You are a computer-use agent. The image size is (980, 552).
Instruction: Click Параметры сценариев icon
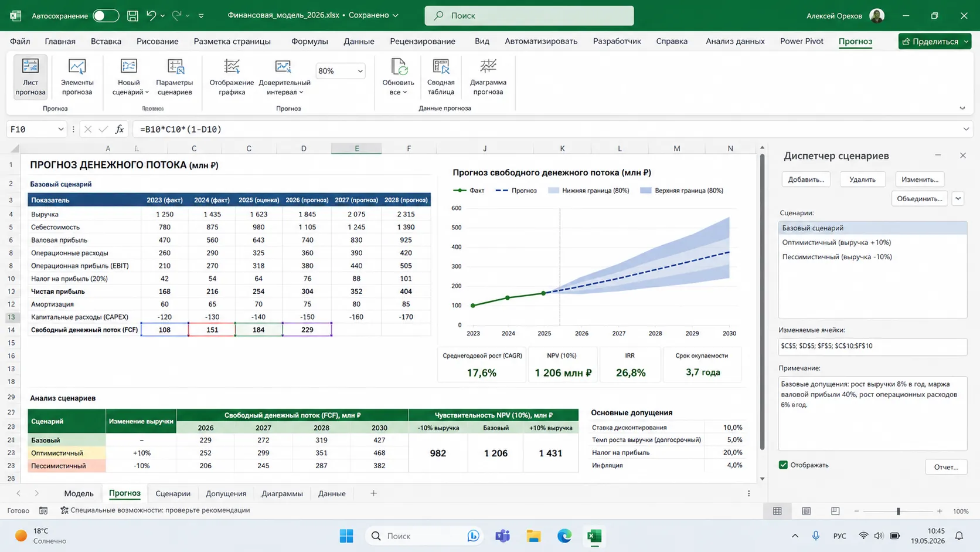click(x=175, y=77)
